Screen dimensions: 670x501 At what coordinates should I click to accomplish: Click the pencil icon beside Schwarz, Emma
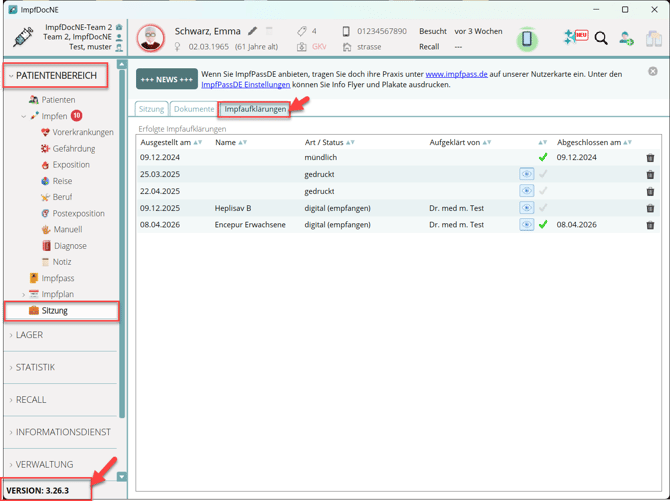pyautogui.click(x=253, y=32)
